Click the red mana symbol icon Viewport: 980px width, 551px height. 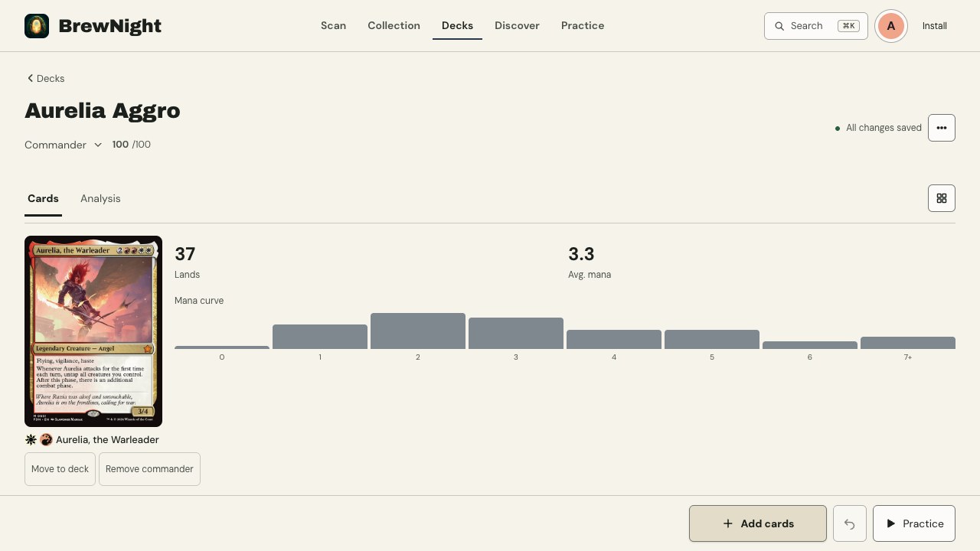pos(46,439)
